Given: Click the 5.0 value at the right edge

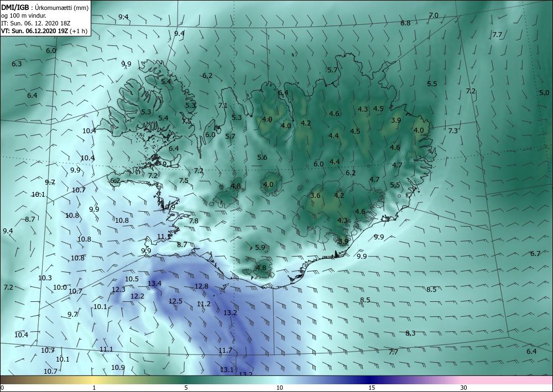Looking at the screenshot, I should point(544,93).
